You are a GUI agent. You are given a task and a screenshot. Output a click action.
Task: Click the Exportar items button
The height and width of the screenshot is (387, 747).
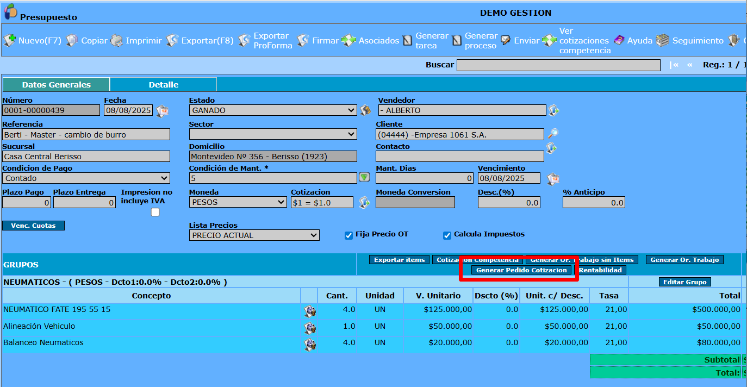point(400,260)
